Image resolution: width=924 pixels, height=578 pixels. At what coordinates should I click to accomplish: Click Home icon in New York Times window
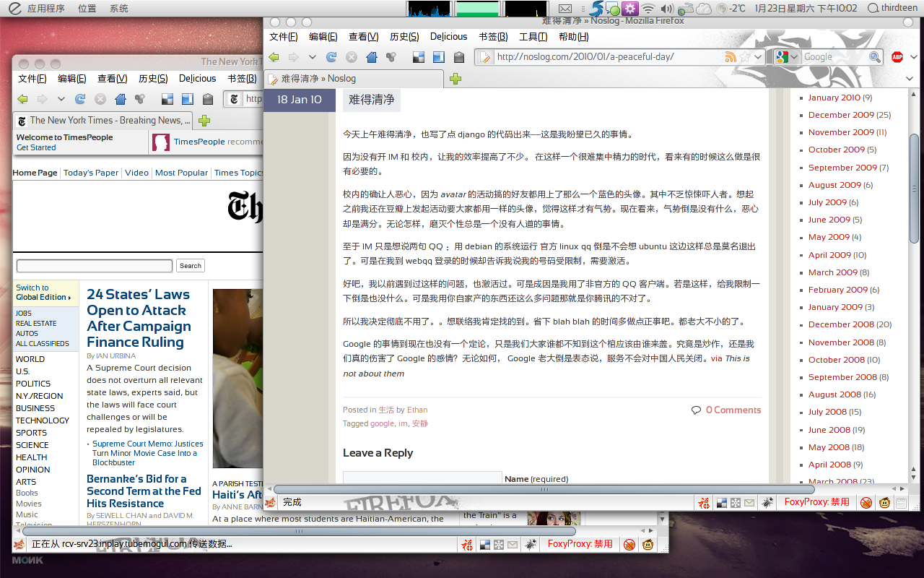[121, 99]
